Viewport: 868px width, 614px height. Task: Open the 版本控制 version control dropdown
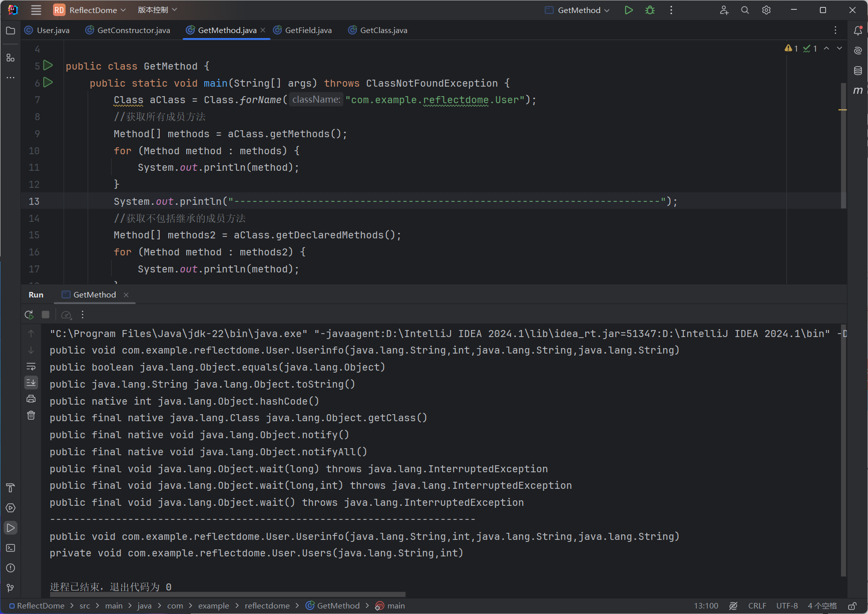coord(157,10)
